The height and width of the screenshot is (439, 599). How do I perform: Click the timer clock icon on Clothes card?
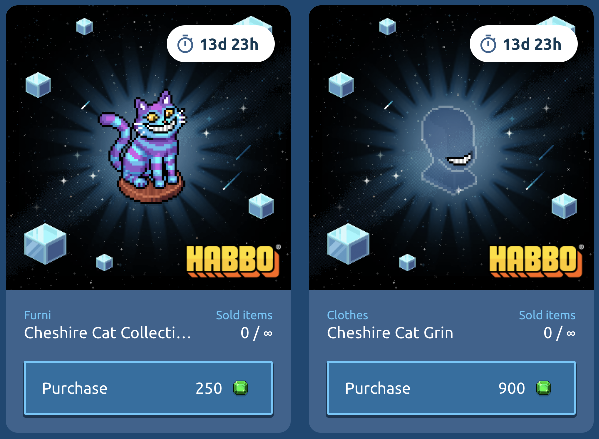coord(488,44)
